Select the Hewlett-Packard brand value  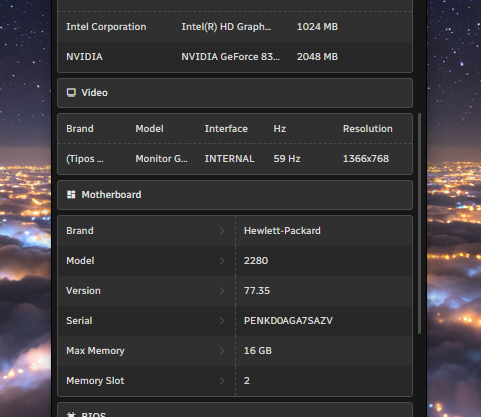click(282, 231)
